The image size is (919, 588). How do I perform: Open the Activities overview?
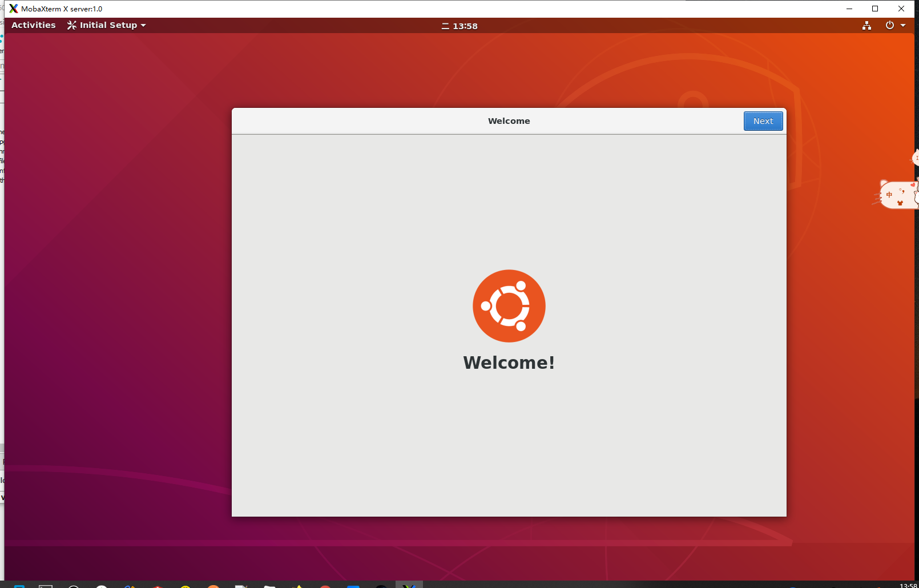pos(34,25)
